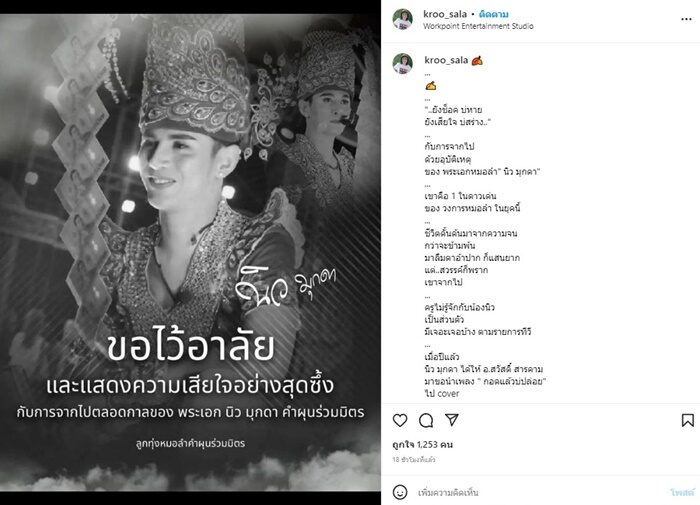The image size is (700, 505).
Task: Open emoji picker in comment box
Action: pos(400,492)
